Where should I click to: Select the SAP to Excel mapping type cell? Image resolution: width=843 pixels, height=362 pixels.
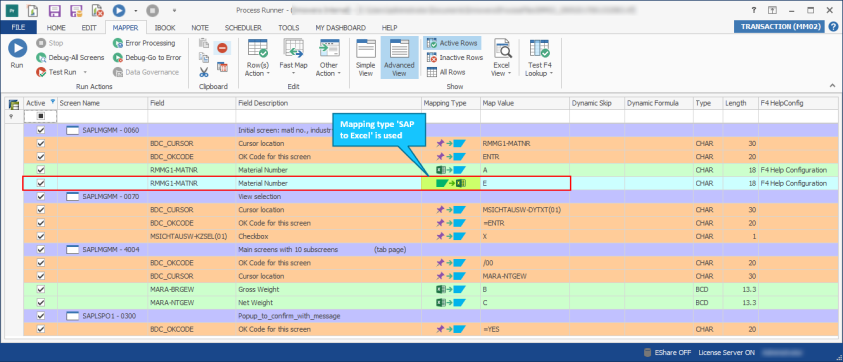(451, 183)
